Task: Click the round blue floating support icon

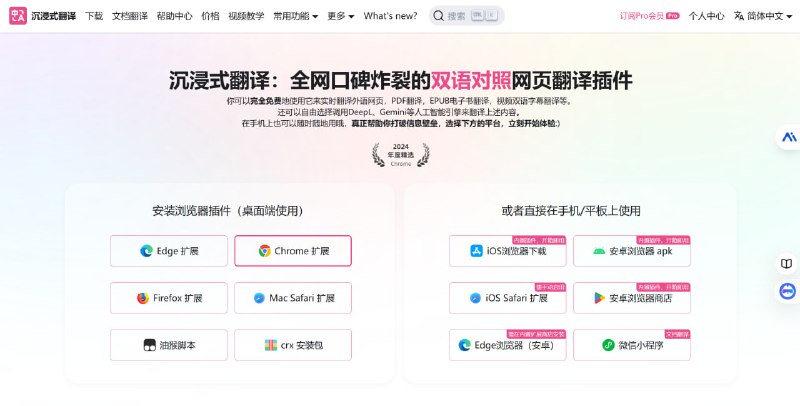Action: coord(788,290)
